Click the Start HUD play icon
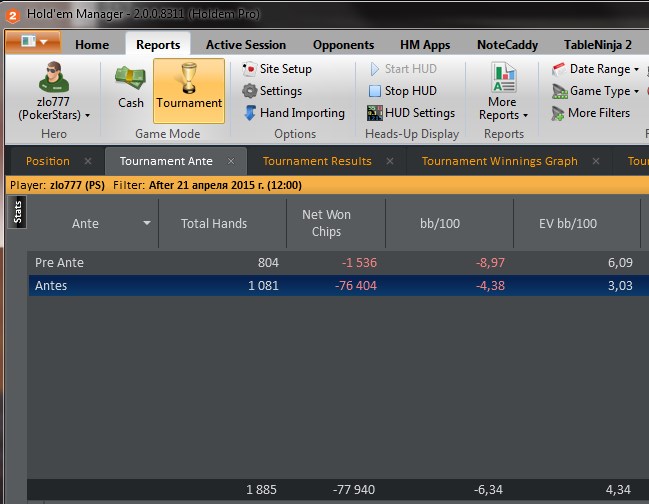This screenshot has height=504, width=649. tap(374, 69)
